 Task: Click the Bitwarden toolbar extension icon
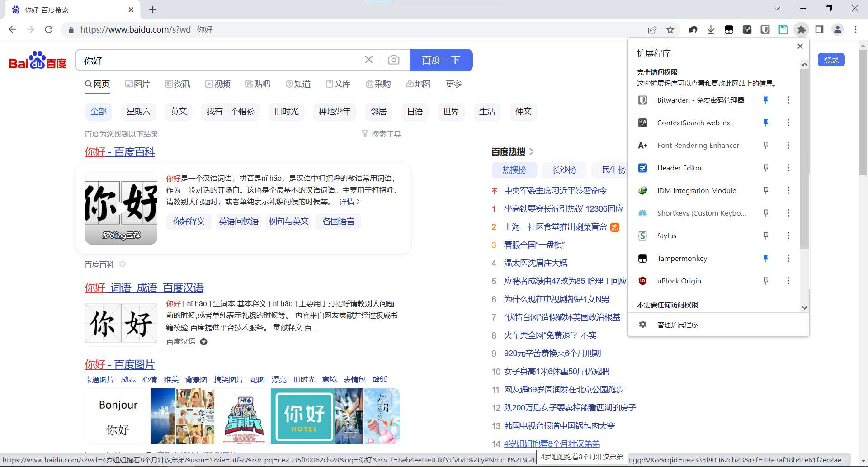(765, 30)
